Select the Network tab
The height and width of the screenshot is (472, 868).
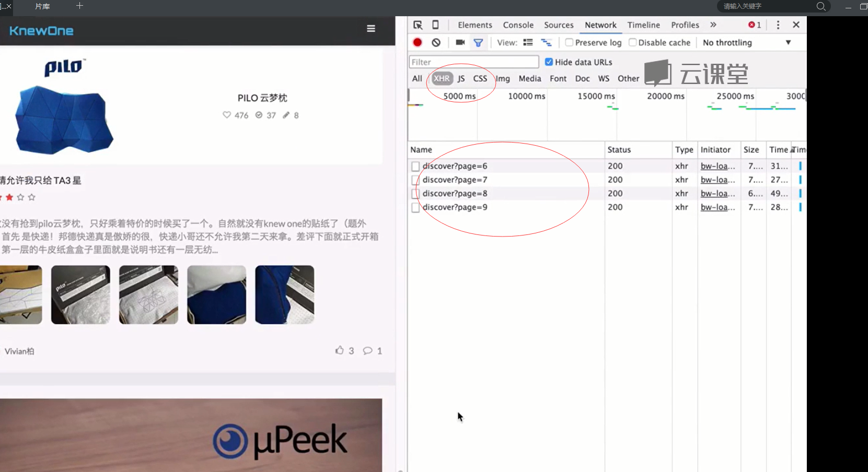(600, 25)
